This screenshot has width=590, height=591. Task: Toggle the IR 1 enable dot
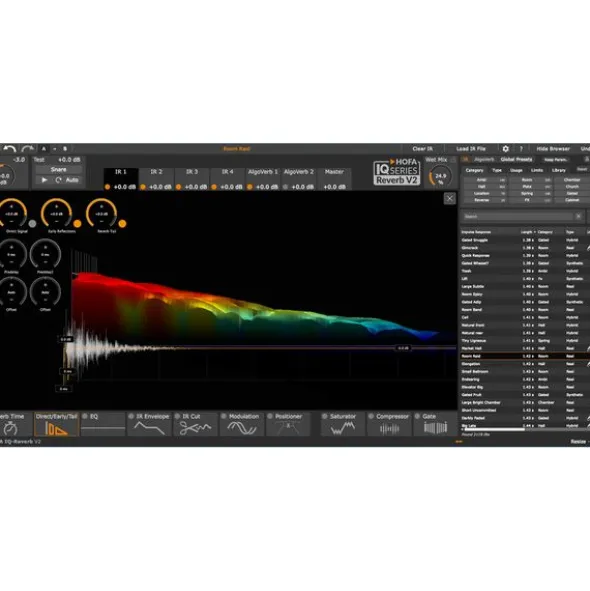point(107,187)
